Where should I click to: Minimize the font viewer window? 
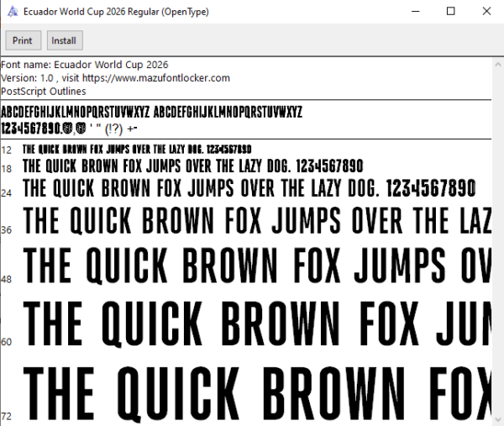tap(416, 12)
